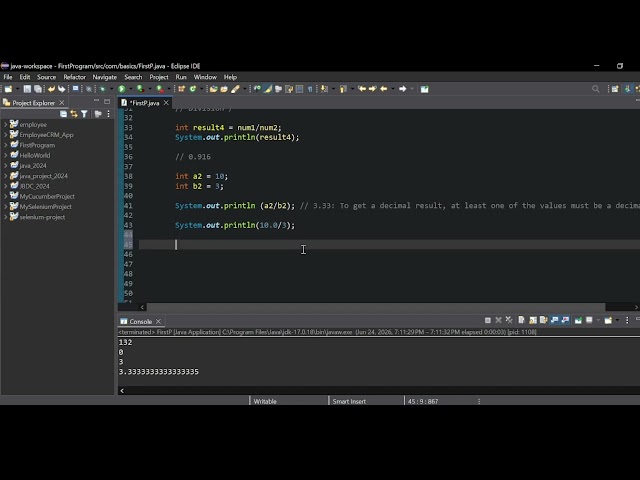Screen dimensions: 640x480
Task: Toggle show console on standard error change
Action: [x=565, y=320]
